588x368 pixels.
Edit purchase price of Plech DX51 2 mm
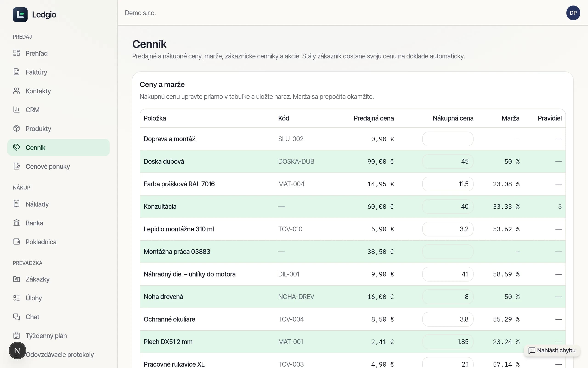coord(448,342)
